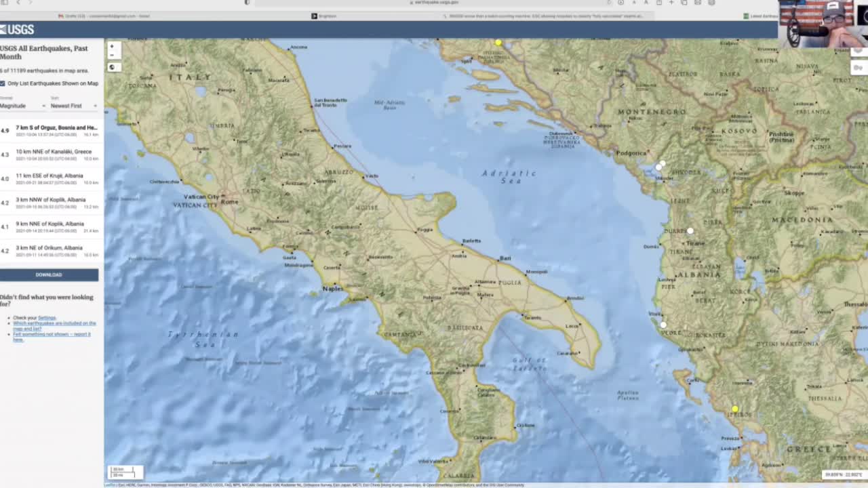Open the Settings link

pos(47,318)
